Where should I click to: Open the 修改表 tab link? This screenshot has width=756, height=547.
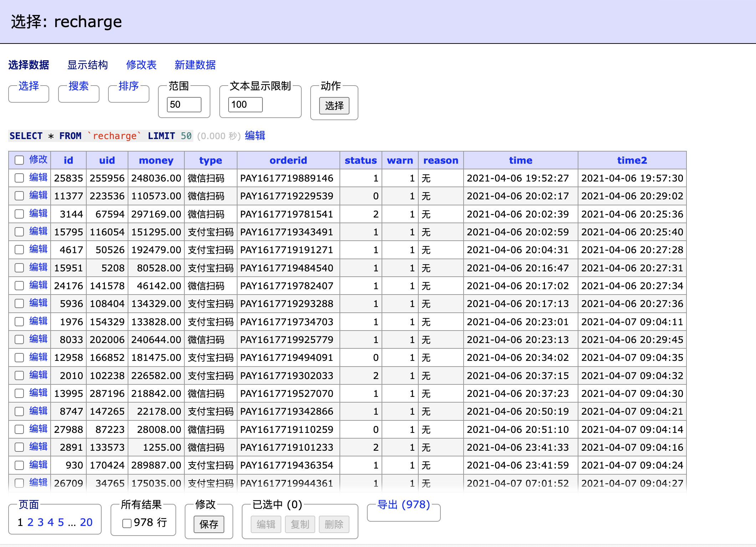[141, 65]
